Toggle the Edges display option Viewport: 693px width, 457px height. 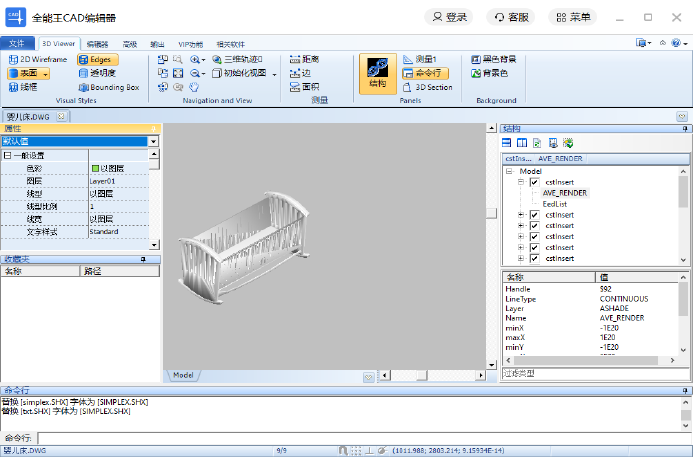click(97, 60)
